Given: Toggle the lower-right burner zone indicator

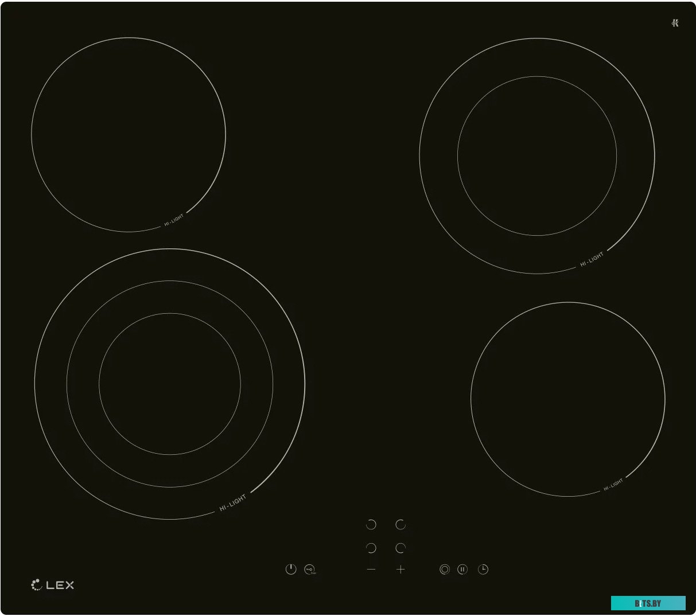Looking at the screenshot, I should tap(400, 547).
